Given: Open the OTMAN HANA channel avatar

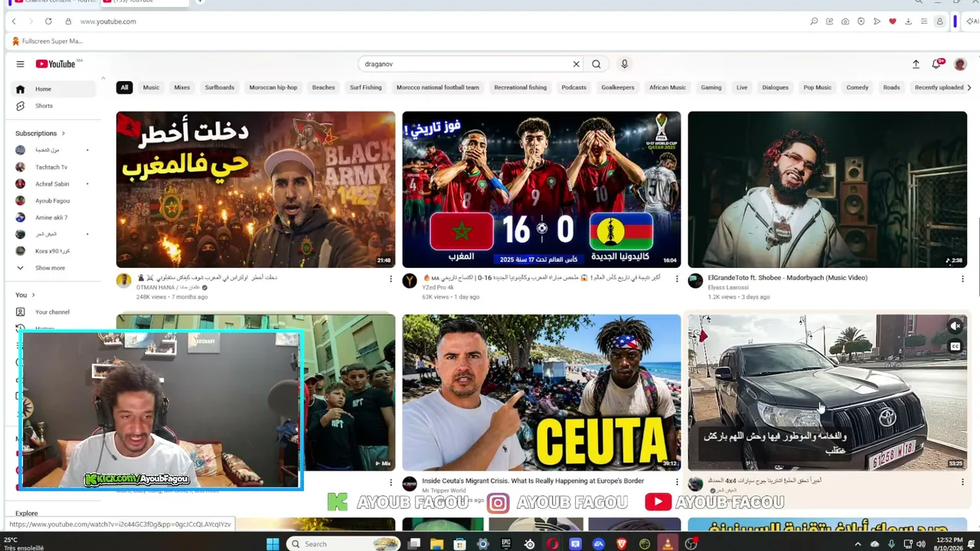Looking at the screenshot, I should [x=123, y=281].
